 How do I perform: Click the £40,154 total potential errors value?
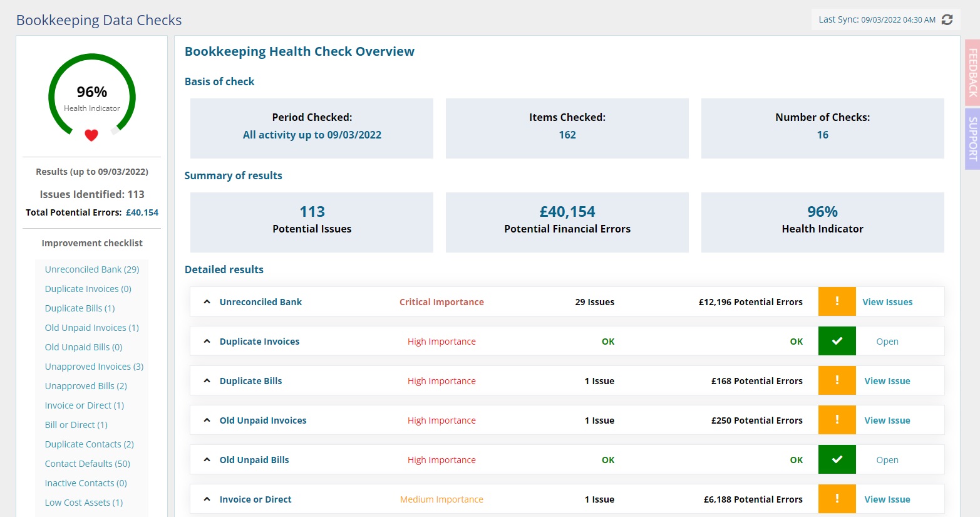[x=142, y=212]
